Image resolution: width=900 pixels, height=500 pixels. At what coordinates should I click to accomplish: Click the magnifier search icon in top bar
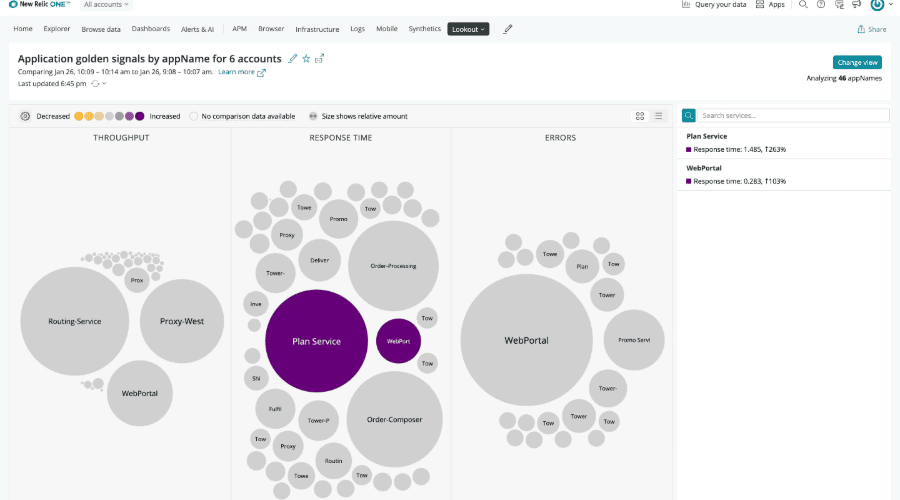coord(803,5)
